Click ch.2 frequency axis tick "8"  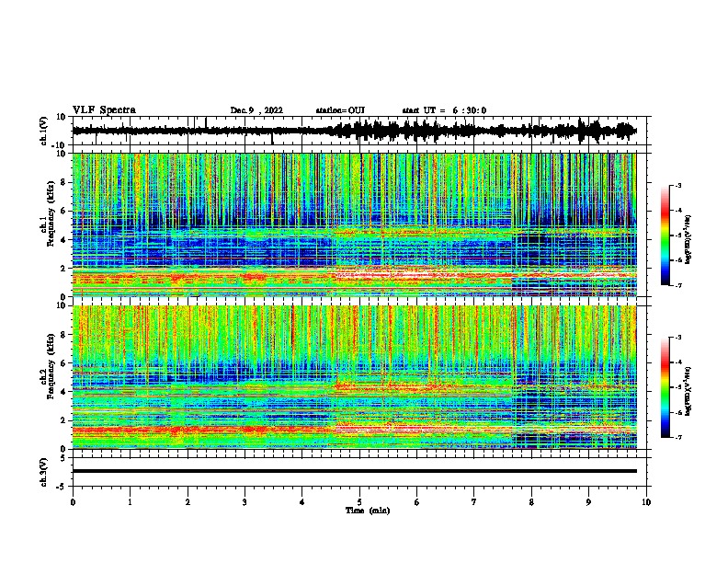(x=64, y=335)
